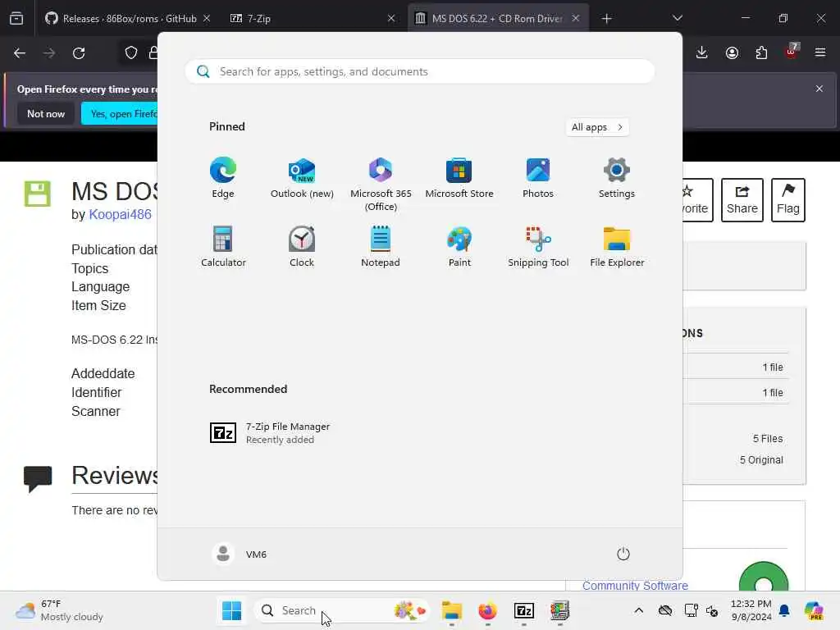
Task: Click the OneDrive tray icon
Action: coord(664,610)
